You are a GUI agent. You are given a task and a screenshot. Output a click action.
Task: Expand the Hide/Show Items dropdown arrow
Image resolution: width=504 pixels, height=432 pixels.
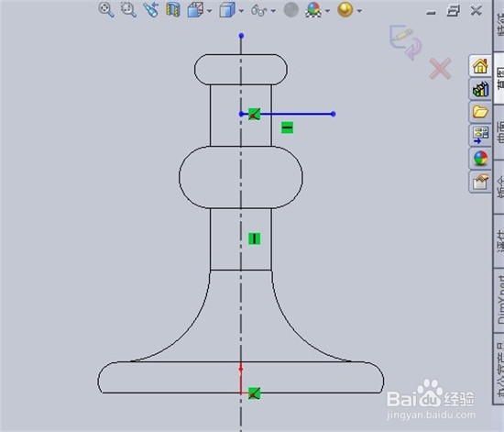click(x=273, y=11)
